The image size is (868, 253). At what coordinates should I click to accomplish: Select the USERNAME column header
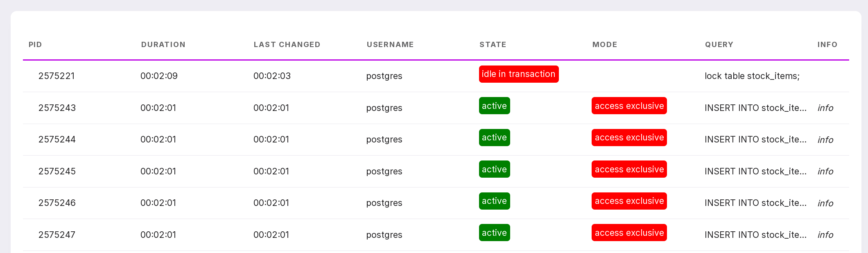point(390,45)
